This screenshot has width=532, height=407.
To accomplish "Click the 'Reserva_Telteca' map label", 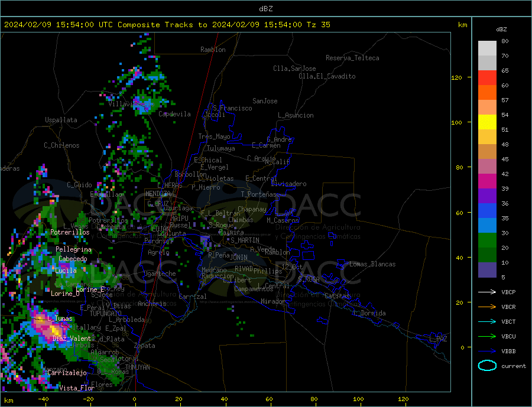I will tap(352, 58).
